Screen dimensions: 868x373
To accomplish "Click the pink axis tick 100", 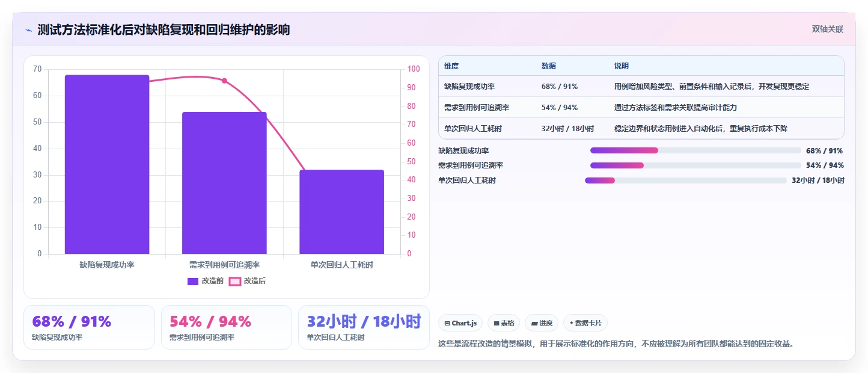I will [x=414, y=69].
